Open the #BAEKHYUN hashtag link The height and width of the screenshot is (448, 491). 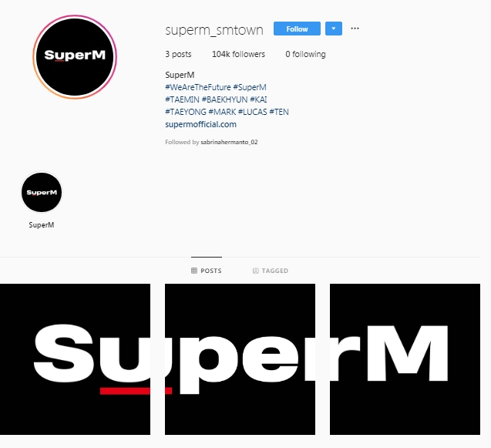(224, 99)
